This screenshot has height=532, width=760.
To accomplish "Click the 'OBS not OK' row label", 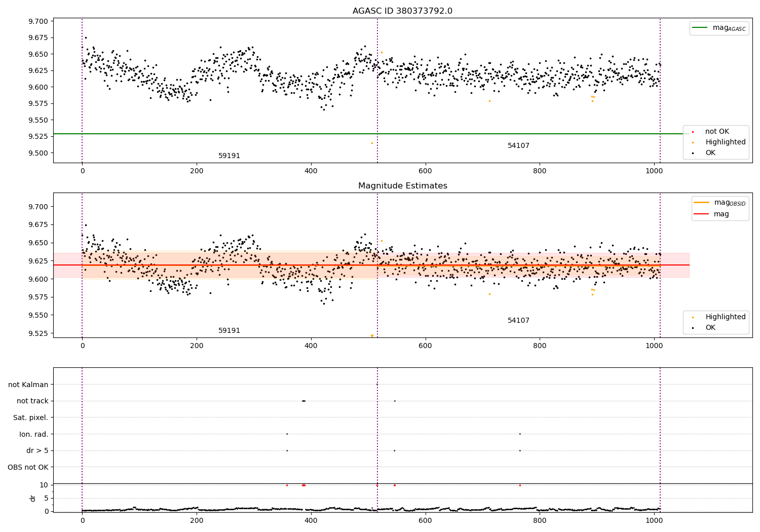I will click(x=28, y=467).
